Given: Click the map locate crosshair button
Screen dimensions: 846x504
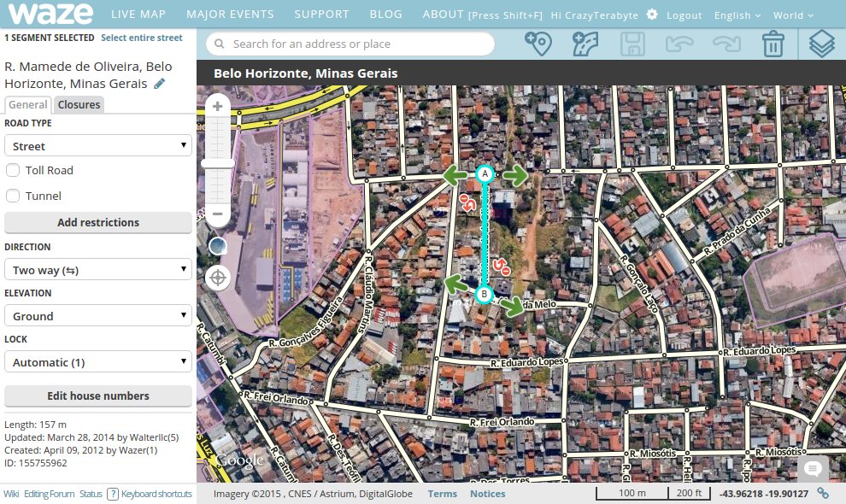Looking at the screenshot, I should pyautogui.click(x=218, y=278).
